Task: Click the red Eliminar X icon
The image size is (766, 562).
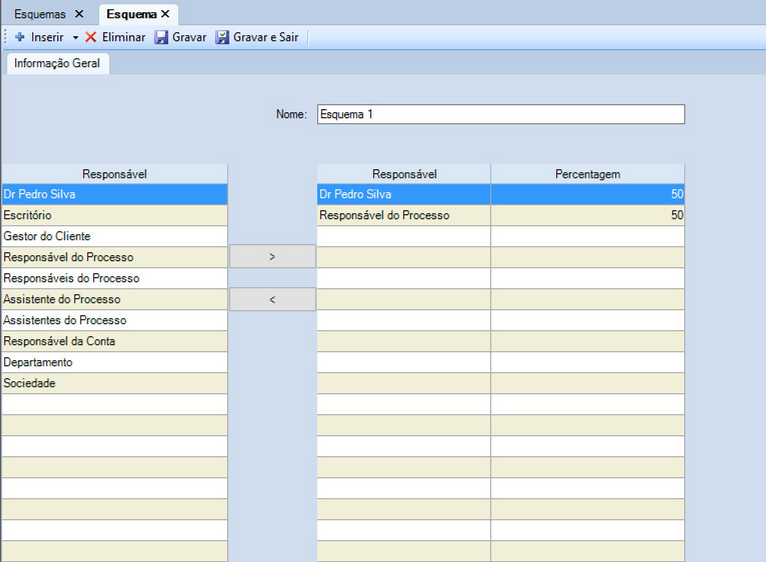Action: [91, 37]
